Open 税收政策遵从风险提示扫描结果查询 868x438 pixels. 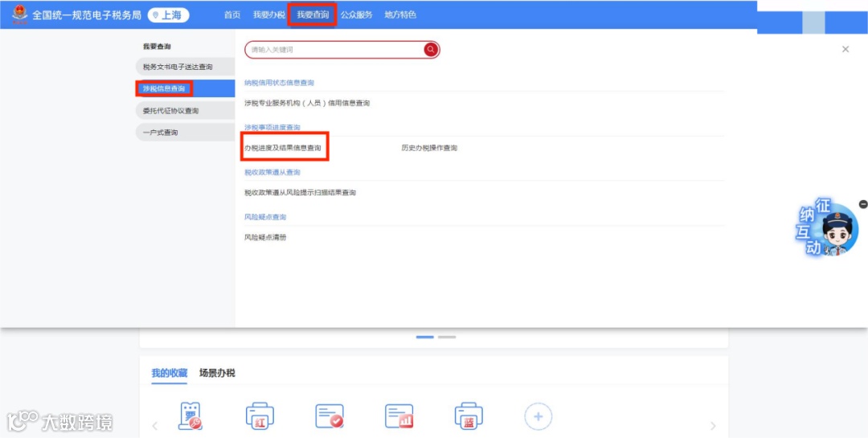[300, 193]
